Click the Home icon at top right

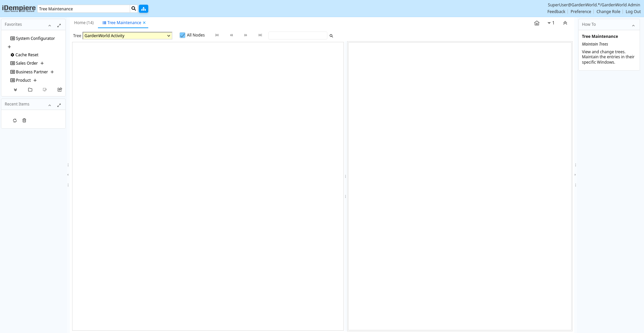[537, 23]
